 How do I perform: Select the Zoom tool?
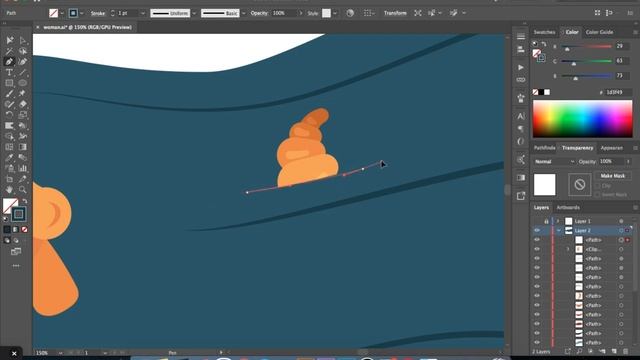pos(23,189)
